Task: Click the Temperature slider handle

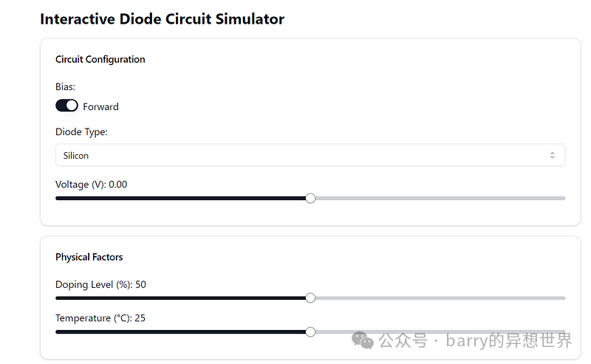Action: pyautogui.click(x=310, y=332)
